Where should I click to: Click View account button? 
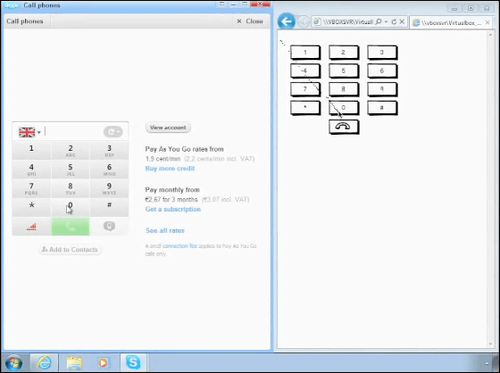[x=168, y=127]
